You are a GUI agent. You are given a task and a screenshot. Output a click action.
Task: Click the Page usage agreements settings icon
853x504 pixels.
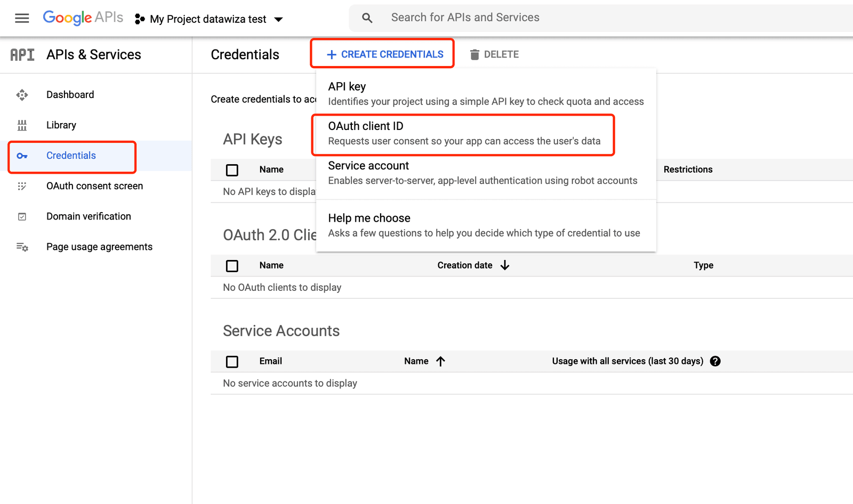coord(22,247)
